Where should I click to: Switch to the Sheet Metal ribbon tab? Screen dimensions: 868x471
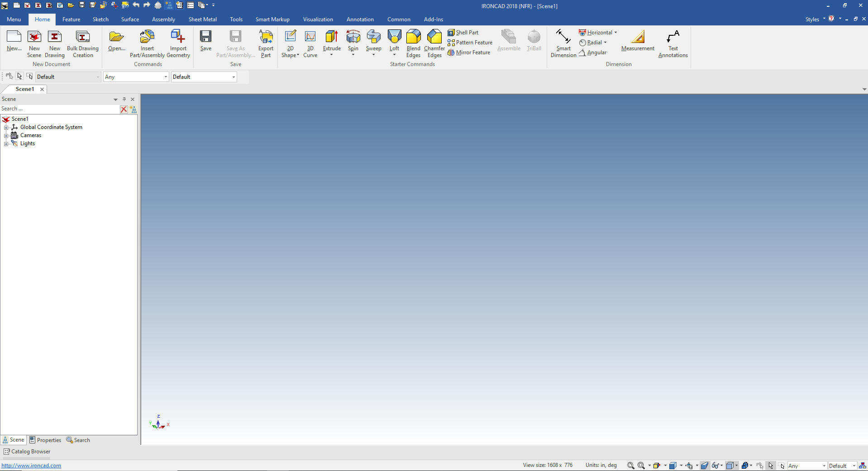click(x=202, y=19)
